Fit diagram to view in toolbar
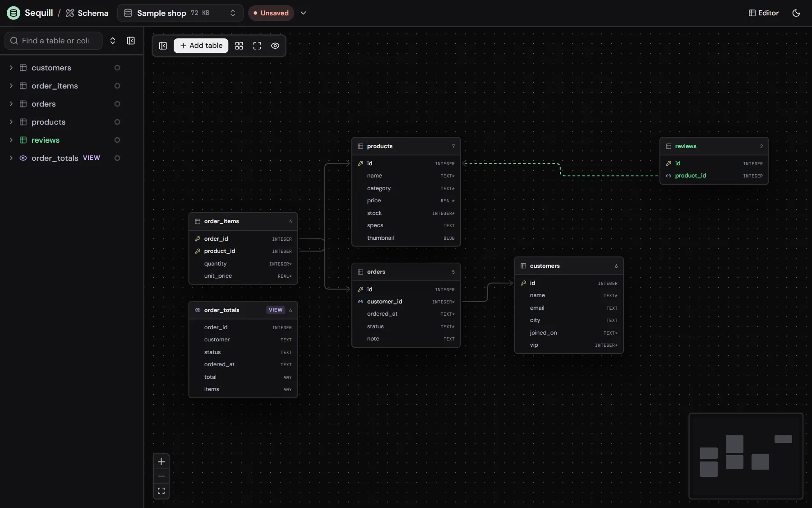 pos(257,46)
